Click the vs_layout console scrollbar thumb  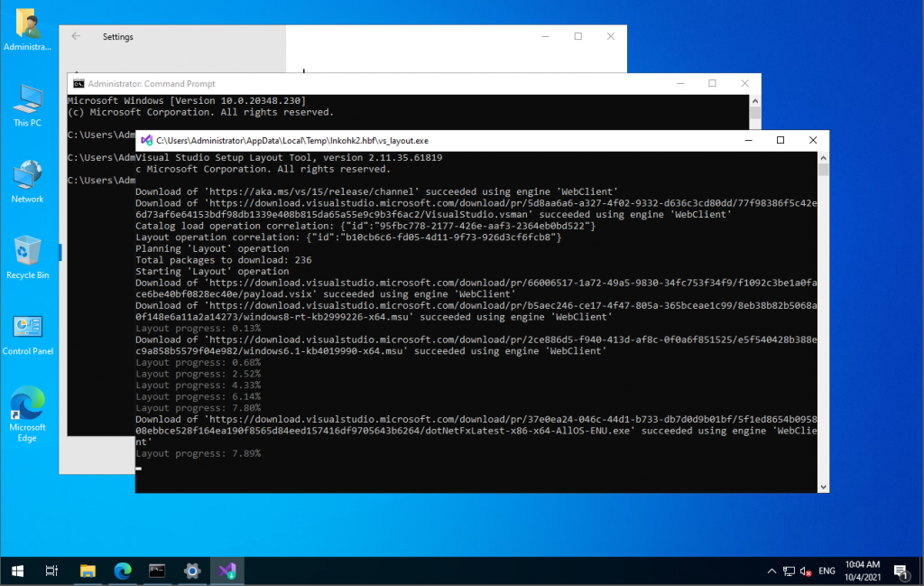point(823,170)
